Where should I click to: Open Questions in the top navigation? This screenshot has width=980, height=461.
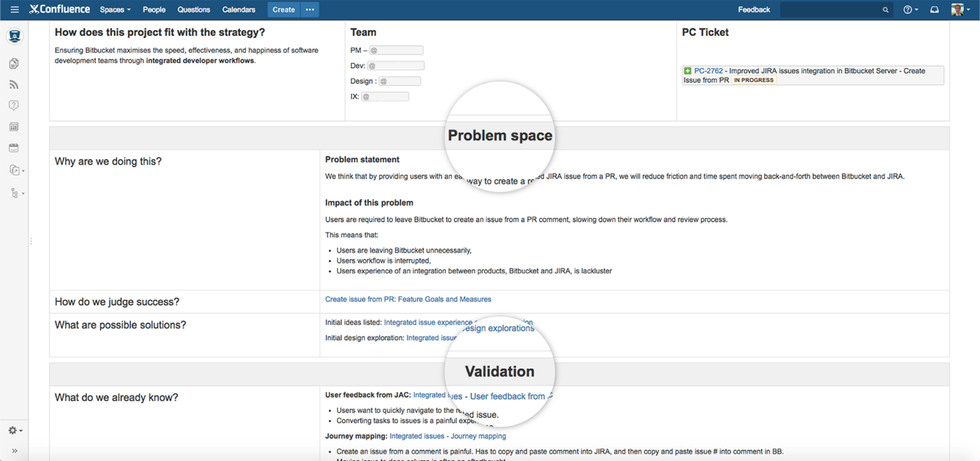tap(193, 10)
